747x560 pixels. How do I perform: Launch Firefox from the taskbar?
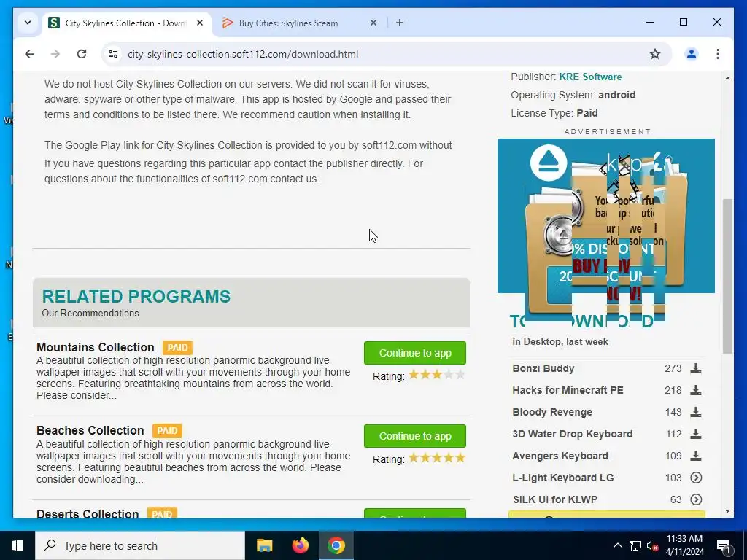pyautogui.click(x=300, y=545)
